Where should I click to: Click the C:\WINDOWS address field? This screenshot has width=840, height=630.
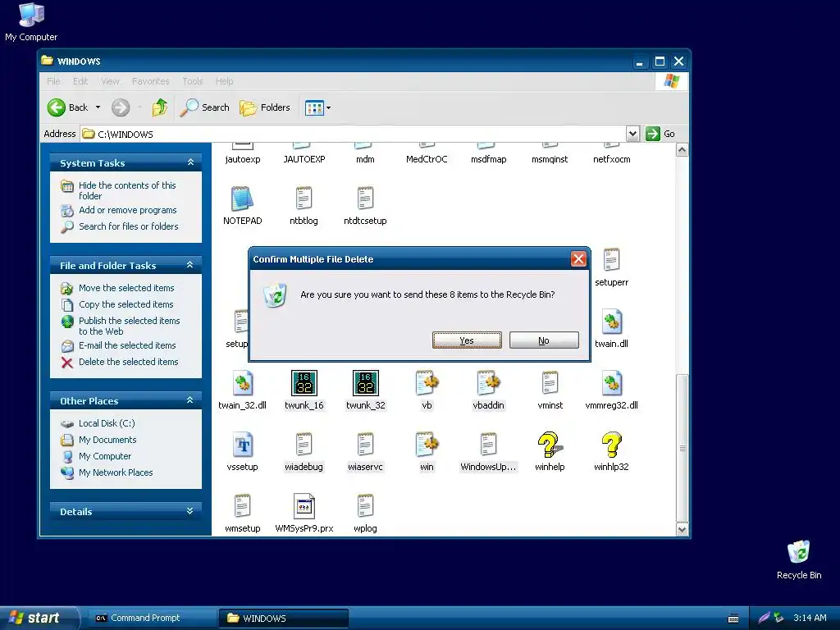tap(353, 134)
